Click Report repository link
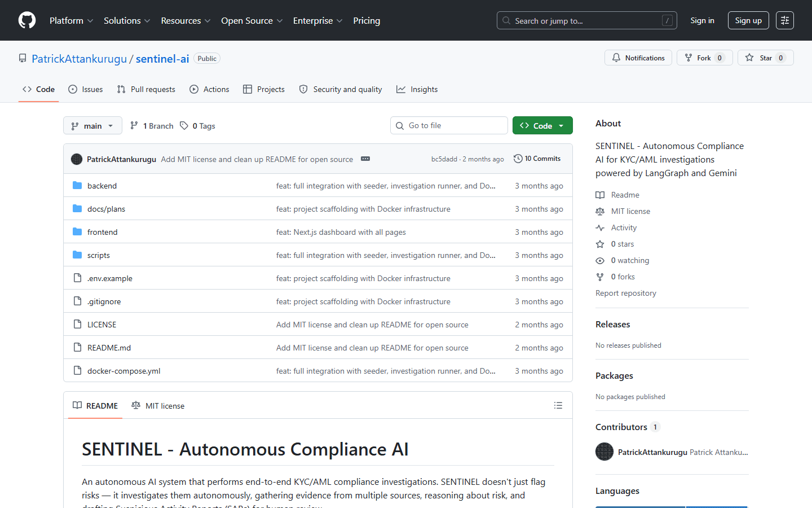 pos(626,293)
